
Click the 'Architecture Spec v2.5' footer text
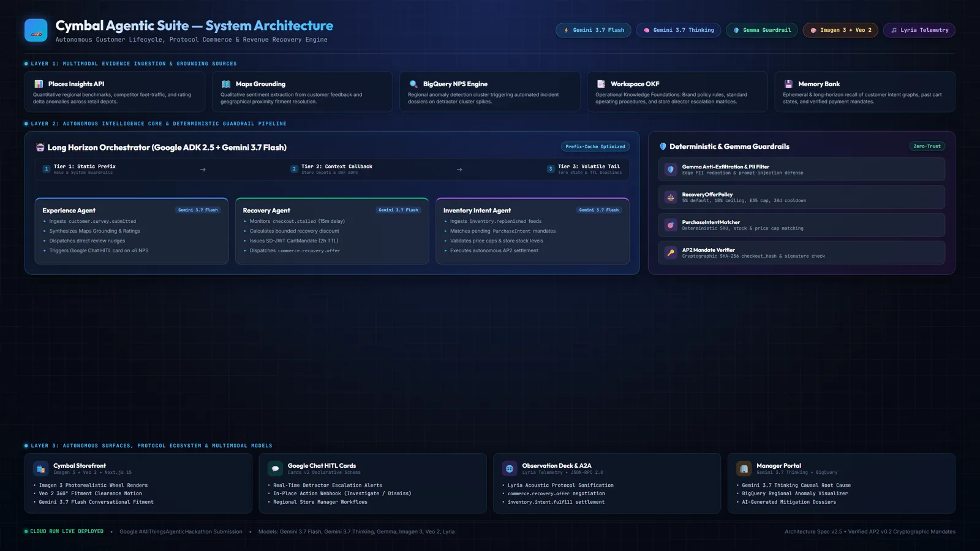813,532
